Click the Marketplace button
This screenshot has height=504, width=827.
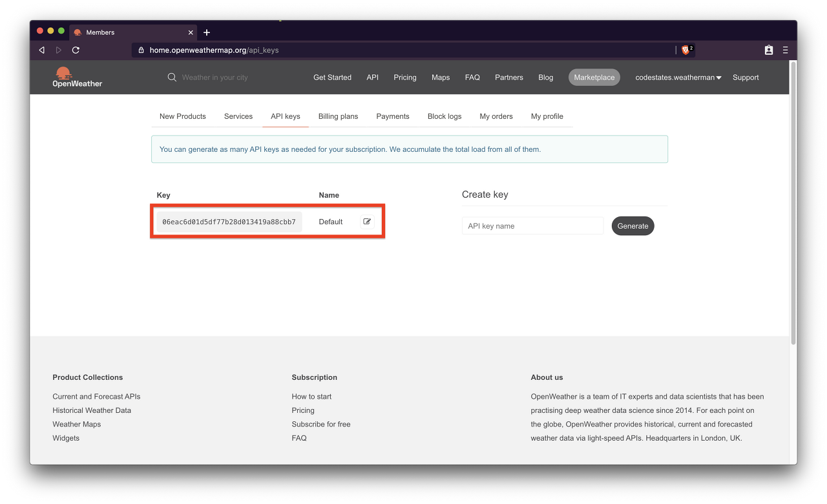594,78
